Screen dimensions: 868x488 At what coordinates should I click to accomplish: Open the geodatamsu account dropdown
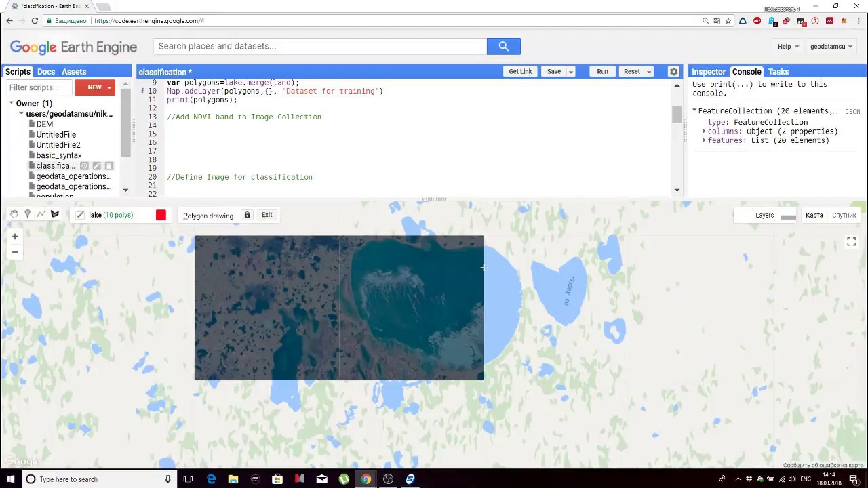click(x=831, y=47)
